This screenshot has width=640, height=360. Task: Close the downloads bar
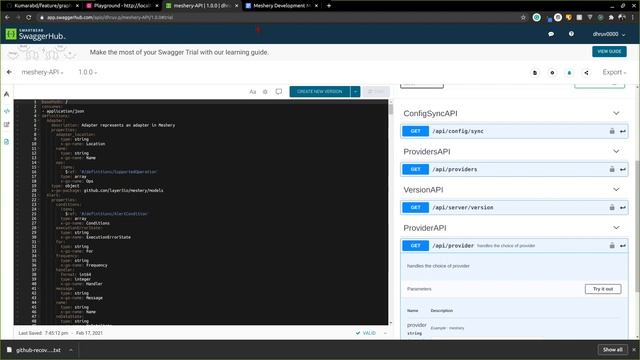tap(634, 350)
